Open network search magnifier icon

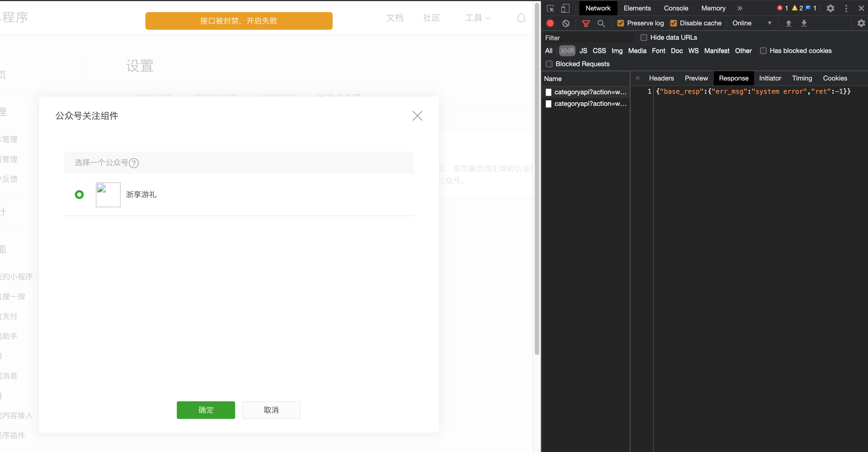coord(601,23)
